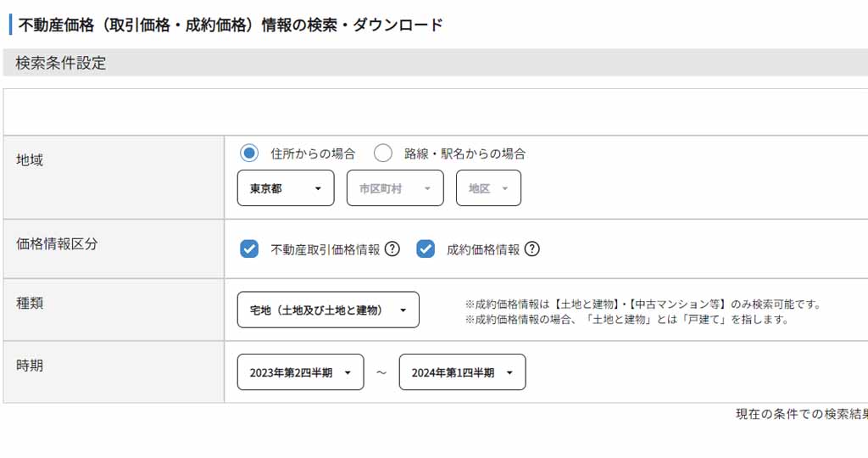Click the arrow on 2024年第1四半期 dropdown
The height and width of the screenshot is (458, 868).
click(509, 372)
